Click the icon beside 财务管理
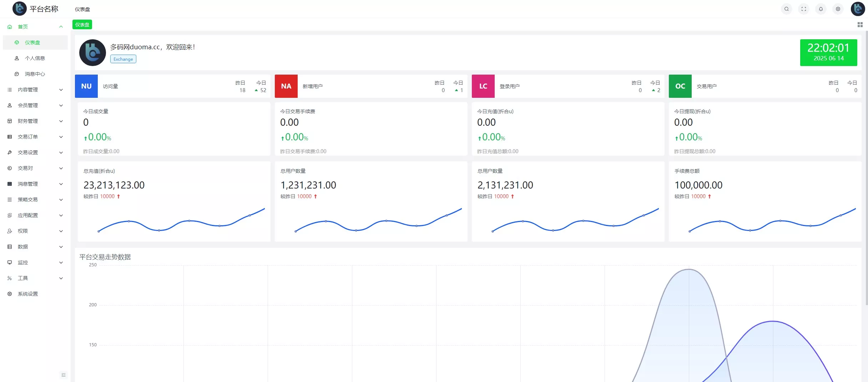 (x=10, y=121)
